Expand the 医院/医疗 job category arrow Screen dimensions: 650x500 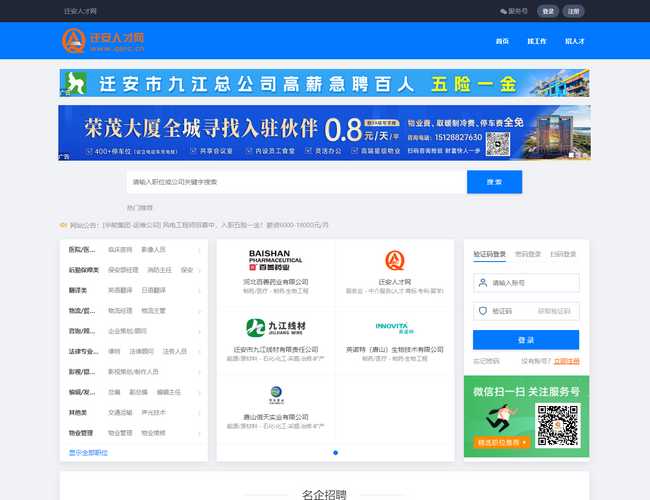click(199, 250)
